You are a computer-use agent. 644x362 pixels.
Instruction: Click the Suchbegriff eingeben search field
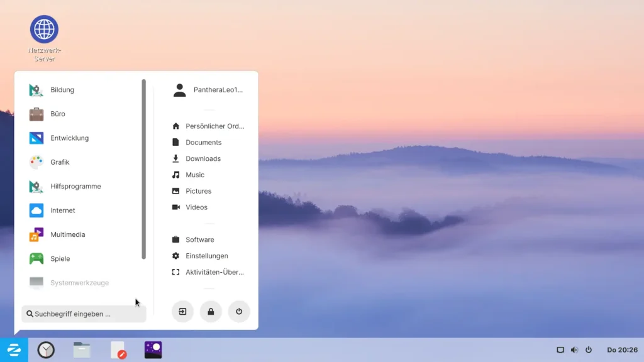[84, 314]
